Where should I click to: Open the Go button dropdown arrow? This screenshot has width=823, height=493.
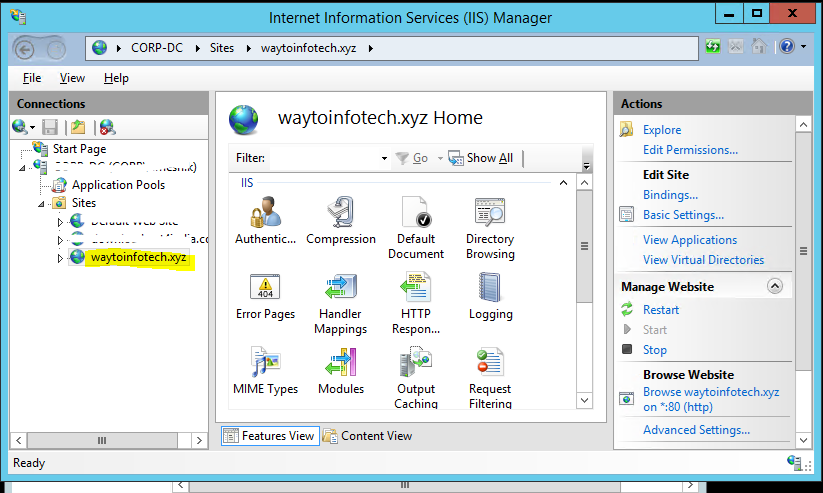[440, 158]
